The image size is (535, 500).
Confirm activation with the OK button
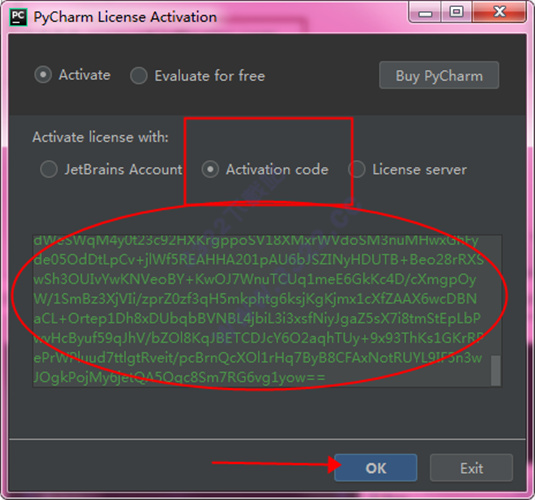pos(376,468)
